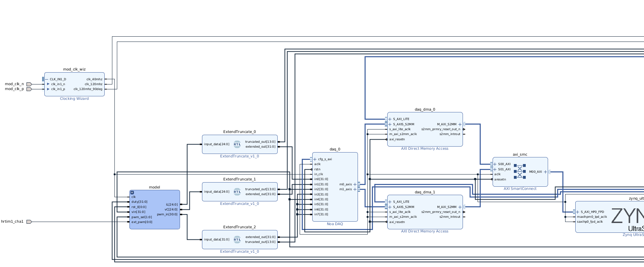This screenshot has width=644, height=267.
Task: Click the Clocking Wizard label
Action: [x=74, y=99]
